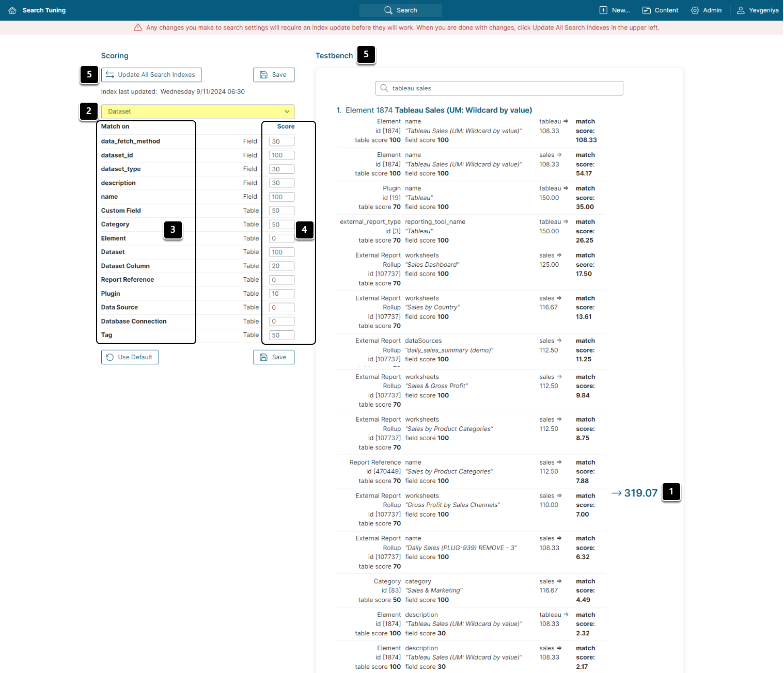The image size is (784, 673).
Task: Edit the Dataset Column score input
Action: pyautogui.click(x=281, y=266)
